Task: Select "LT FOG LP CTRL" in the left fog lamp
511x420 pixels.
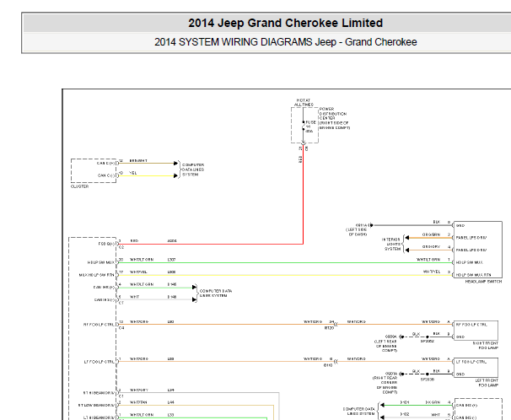Action: (x=471, y=362)
